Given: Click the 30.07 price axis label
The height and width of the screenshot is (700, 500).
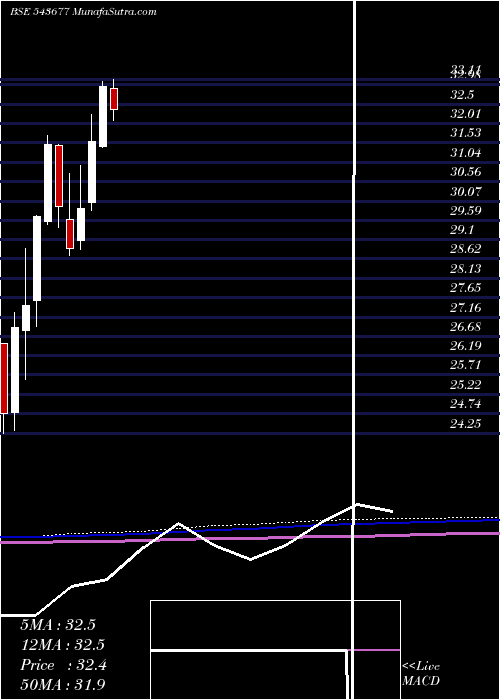Looking at the screenshot, I should 466,192.
